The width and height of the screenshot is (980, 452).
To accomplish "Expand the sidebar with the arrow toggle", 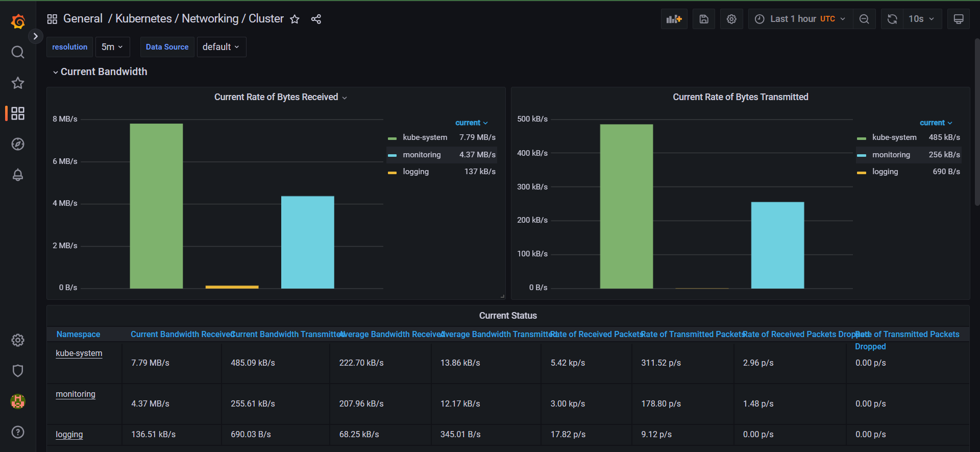I will [x=35, y=36].
